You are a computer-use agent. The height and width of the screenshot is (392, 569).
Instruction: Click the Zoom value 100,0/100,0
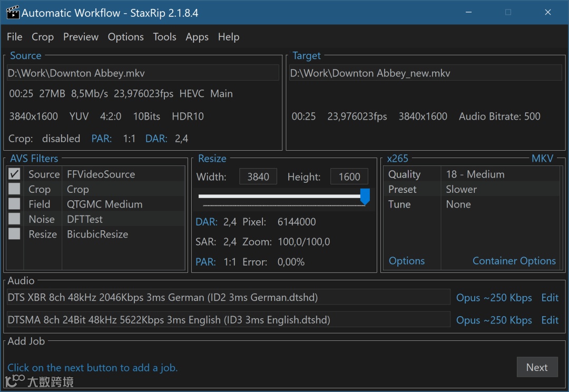click(x=304, y=242)
